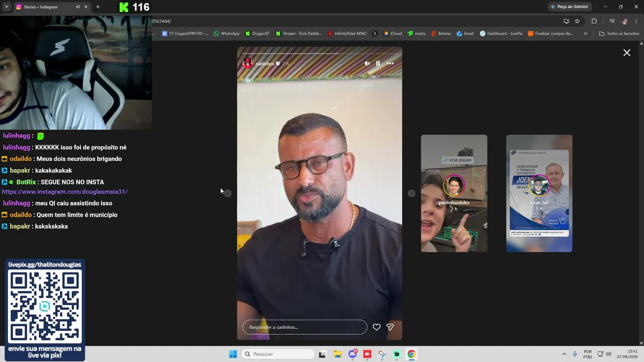
Task: Go to the previous story arrow
Action: point(228,194)
